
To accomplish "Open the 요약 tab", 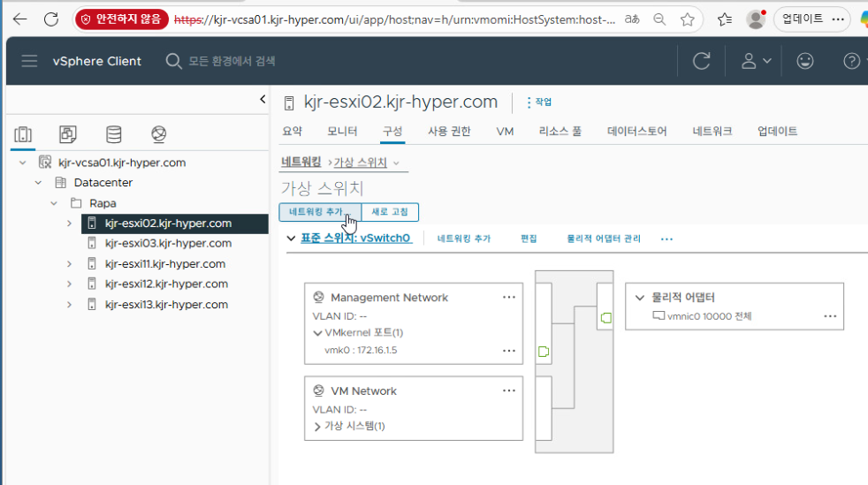I will pos(293,131).
